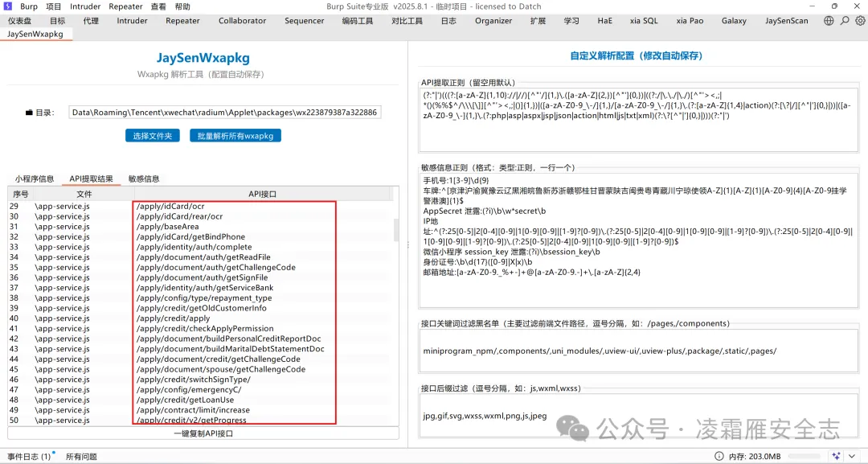Viewport: 868px width, 464px height.
Task: Switch to the Galaxy tab
Action: (x=734, y=20)
